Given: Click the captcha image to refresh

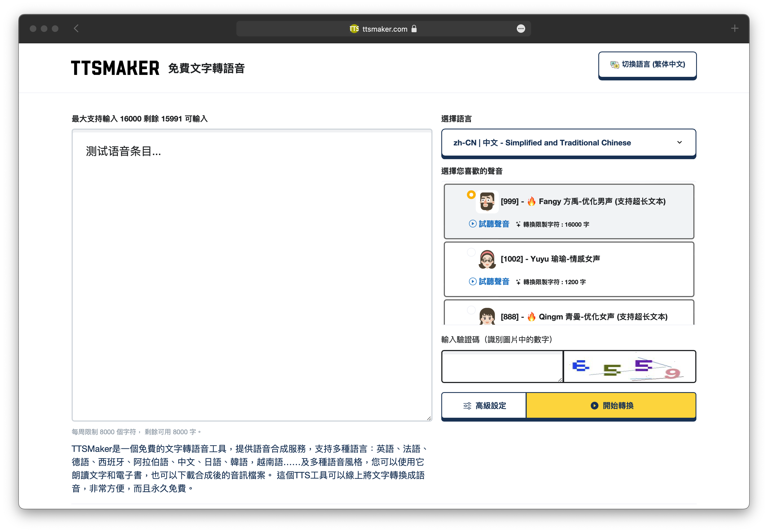Looking at the screenshot, I should (629, 366).
